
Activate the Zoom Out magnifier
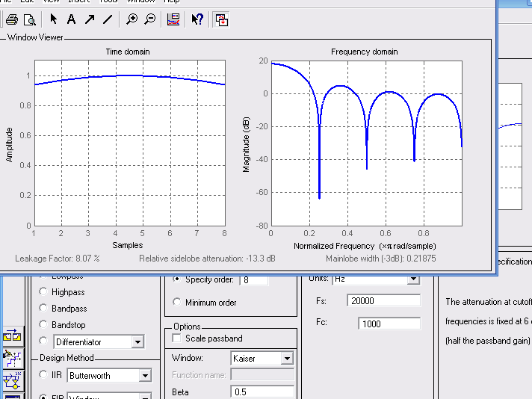[x=150, y=20]
